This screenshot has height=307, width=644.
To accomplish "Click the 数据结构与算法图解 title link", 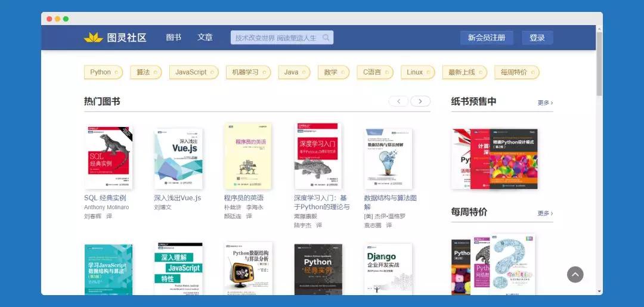I will (x=390, y=202).
